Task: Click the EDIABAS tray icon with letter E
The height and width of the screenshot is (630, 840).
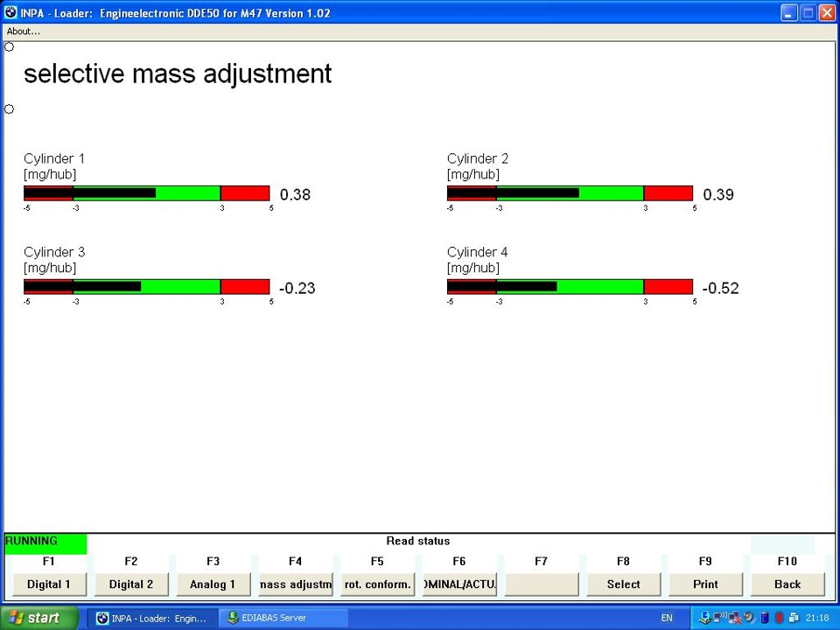Action: (705, 618)
